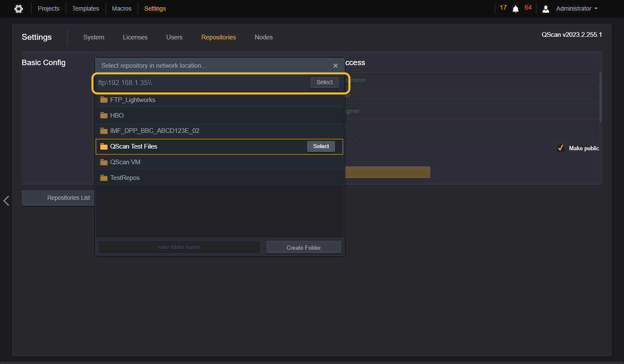Toggle the Make public checkbox
Screen dimensions: 624x364
click(560, 148)
